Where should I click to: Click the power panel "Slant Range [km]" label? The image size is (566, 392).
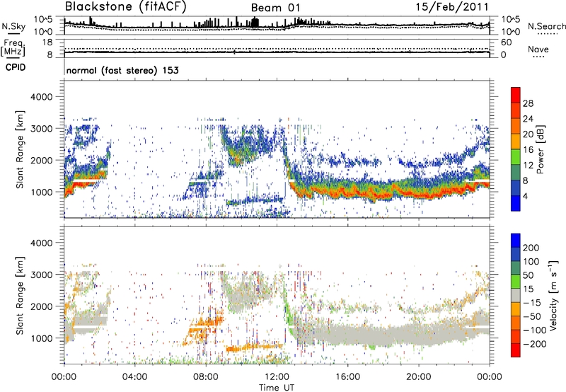click(x=20, y=149)
